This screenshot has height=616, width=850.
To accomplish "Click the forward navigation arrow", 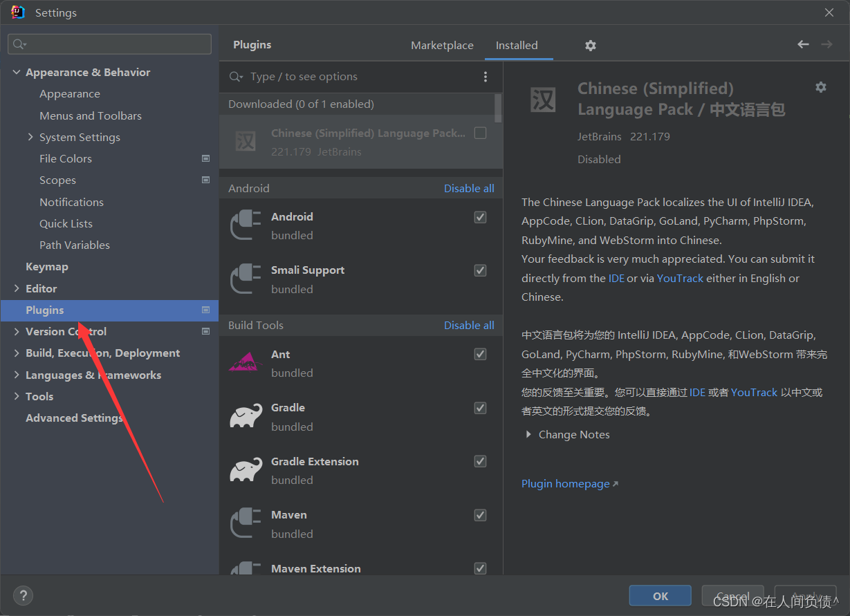I will click(826, 44).
